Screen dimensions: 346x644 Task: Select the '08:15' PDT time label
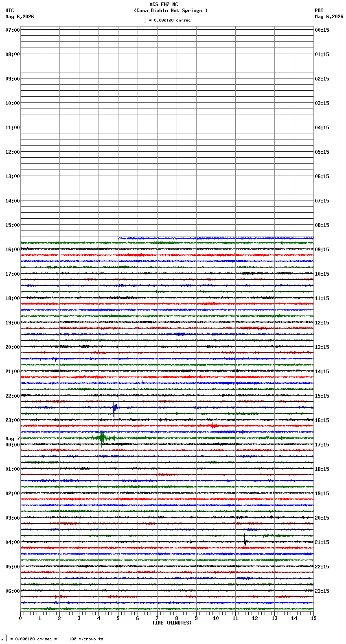pos(322,225)
